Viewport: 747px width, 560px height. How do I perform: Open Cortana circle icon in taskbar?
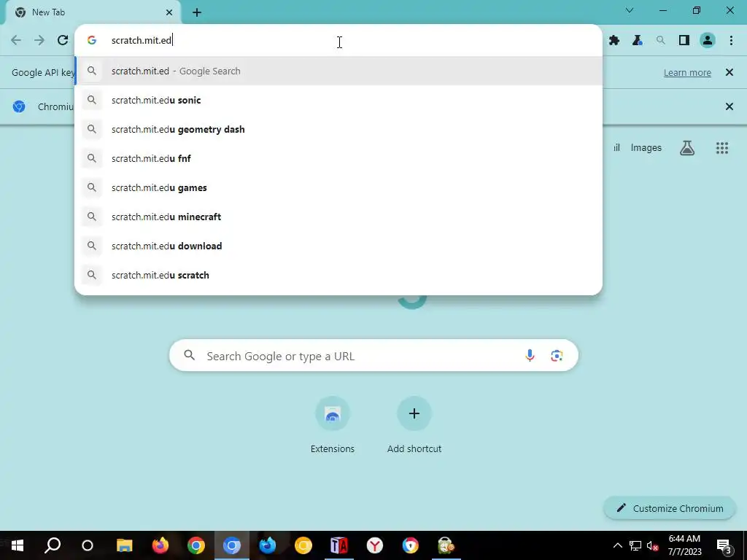pyautogui.click(x=88, y=545)
